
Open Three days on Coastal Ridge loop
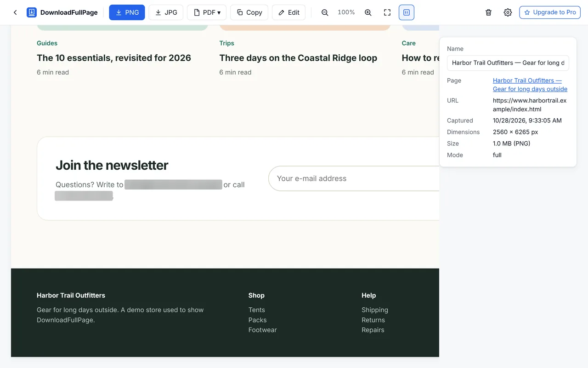click(298, 58)
